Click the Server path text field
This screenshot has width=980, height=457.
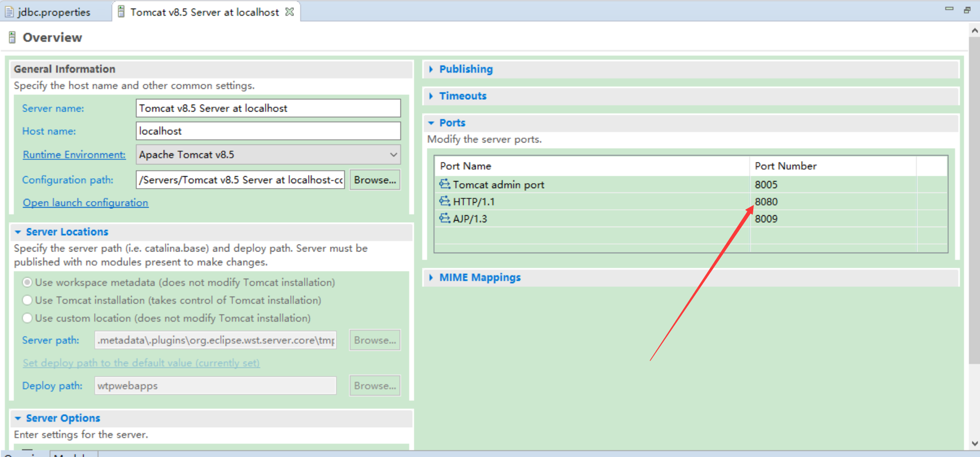[215, 340]
